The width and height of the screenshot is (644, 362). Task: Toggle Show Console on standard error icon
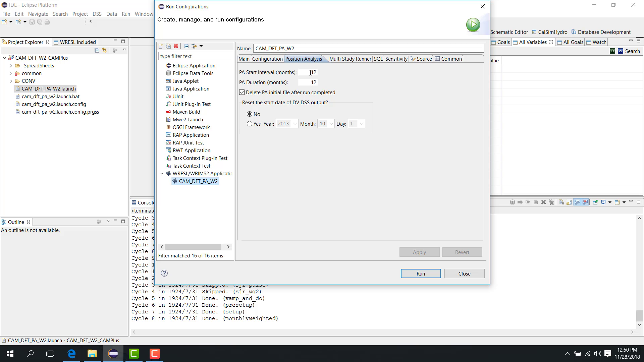(585, 202)
